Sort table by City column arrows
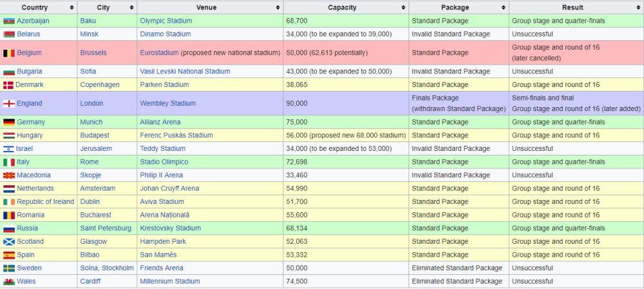The width and height of the screenshot is (644, 289). coord(131,8)
